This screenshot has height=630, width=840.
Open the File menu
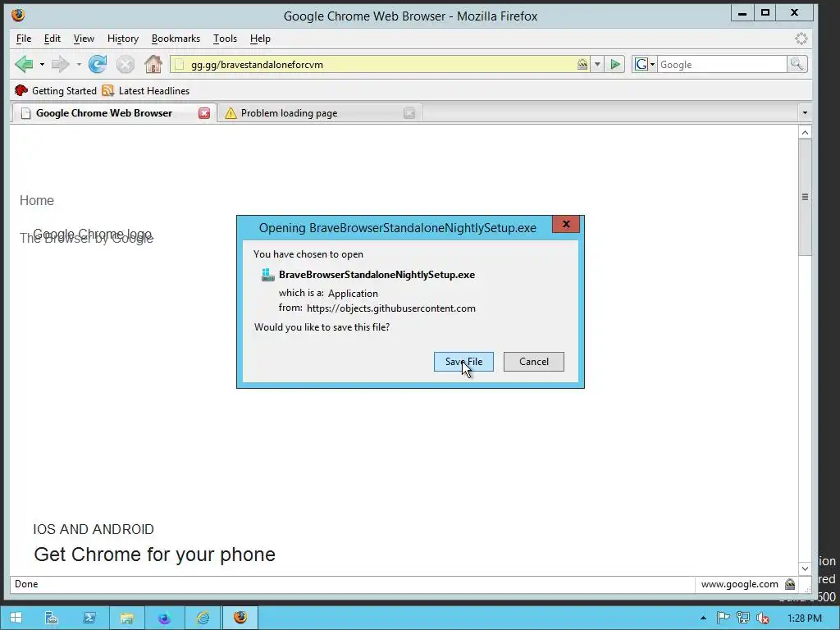(24, 39)
